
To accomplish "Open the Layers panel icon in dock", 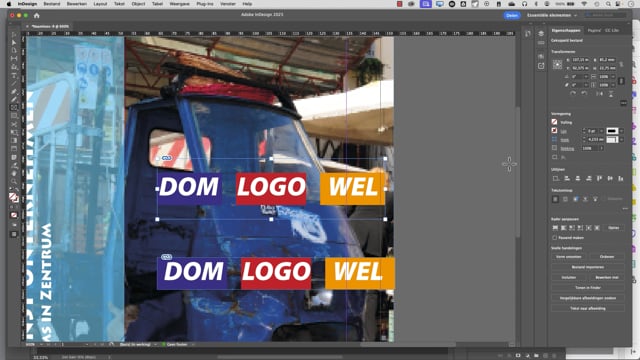I will coord(541,33).
